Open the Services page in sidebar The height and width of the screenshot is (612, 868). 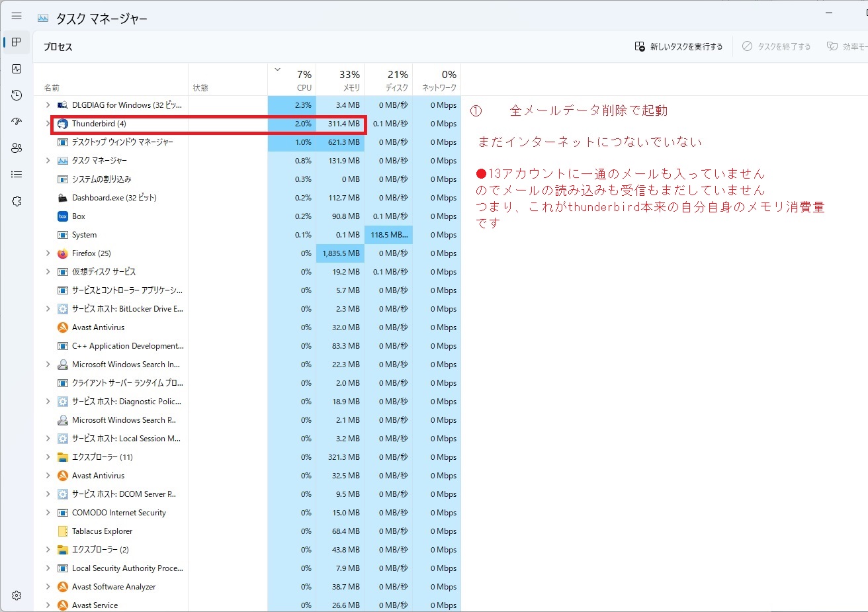coord(17,201)
